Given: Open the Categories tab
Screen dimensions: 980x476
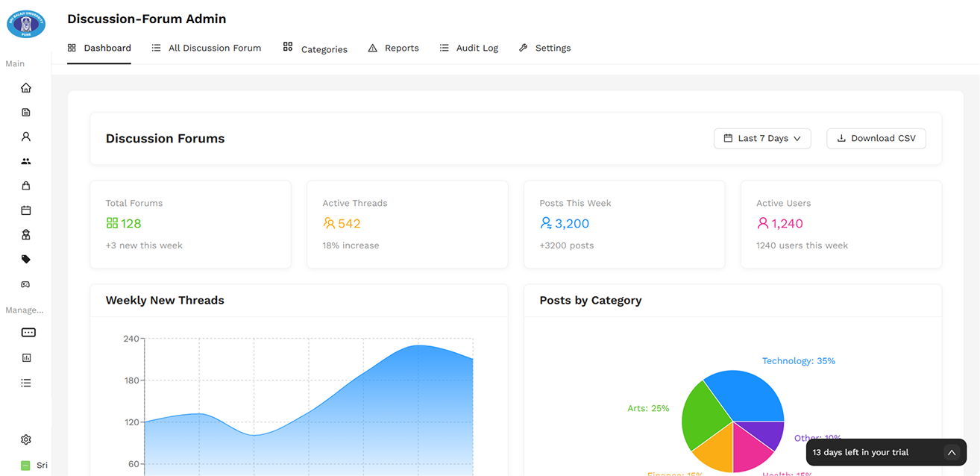Looking at the screenshot, I should point(315,49).
